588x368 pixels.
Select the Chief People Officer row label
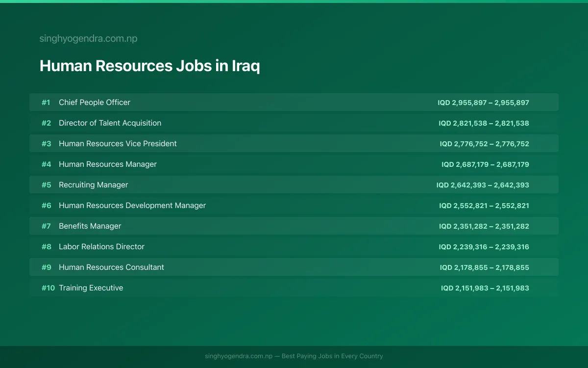95,103
